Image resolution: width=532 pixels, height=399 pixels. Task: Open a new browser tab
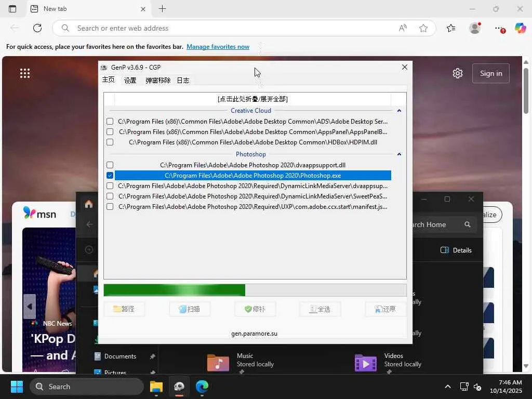click(x=163, y=9)
